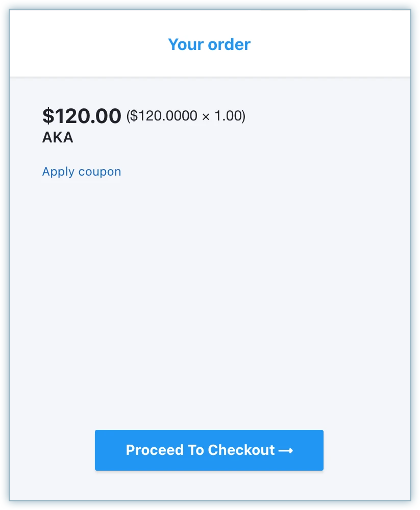Click the arrow icon on the checkout button
The height and width of the screenshot is (510, 420).
pos(286,451)
